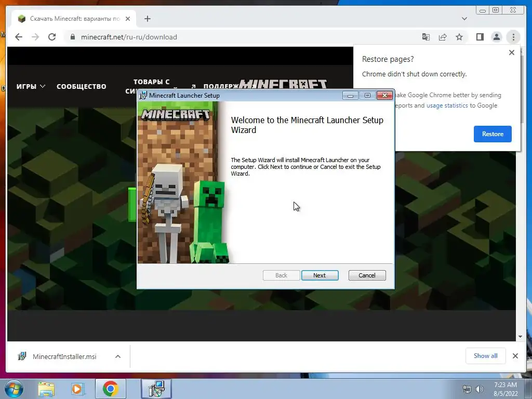Share this page via share icon
This screenshot has height=399, width=532.
click(x=443, y=37)
